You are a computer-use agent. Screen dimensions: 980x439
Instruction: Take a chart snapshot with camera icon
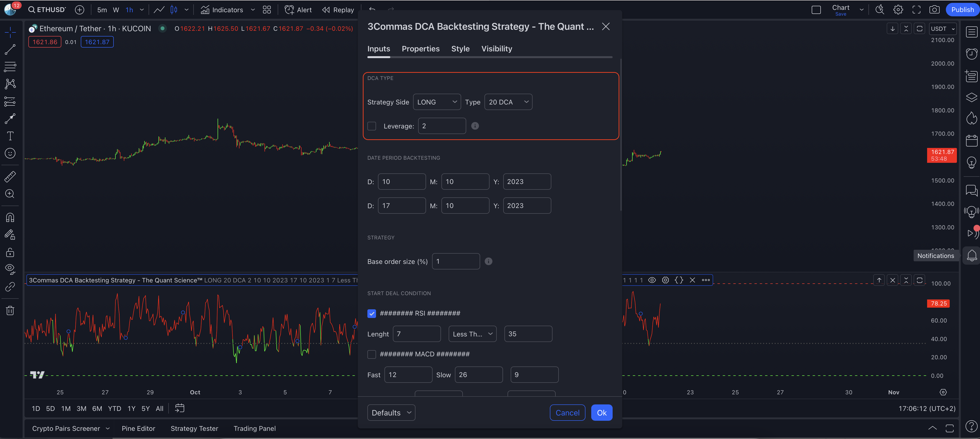(x=934, y=10)
